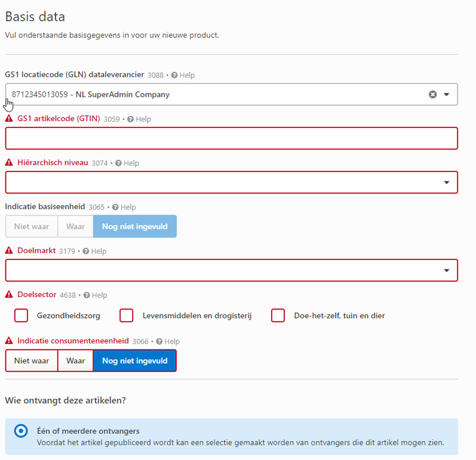The image size is (476, 460).
Task: Open Help for Indicatie consumenteneenheid
Action: tap(168, 342)
